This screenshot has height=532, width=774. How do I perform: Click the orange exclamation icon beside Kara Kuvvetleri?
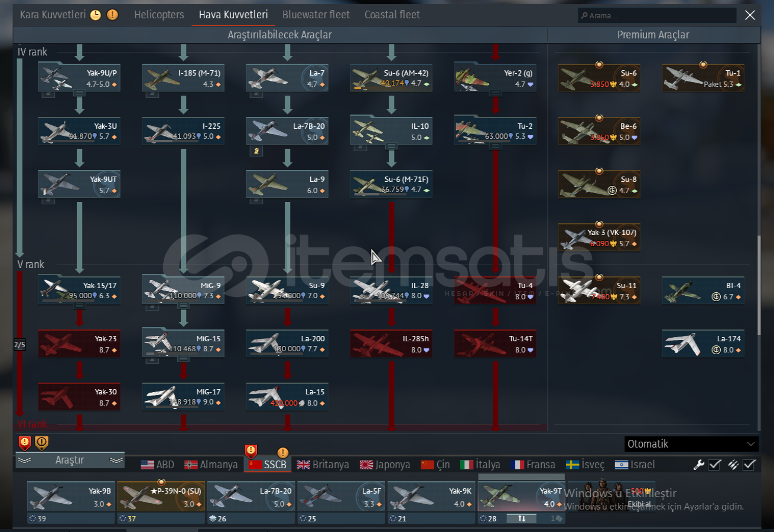coord(112,15)
